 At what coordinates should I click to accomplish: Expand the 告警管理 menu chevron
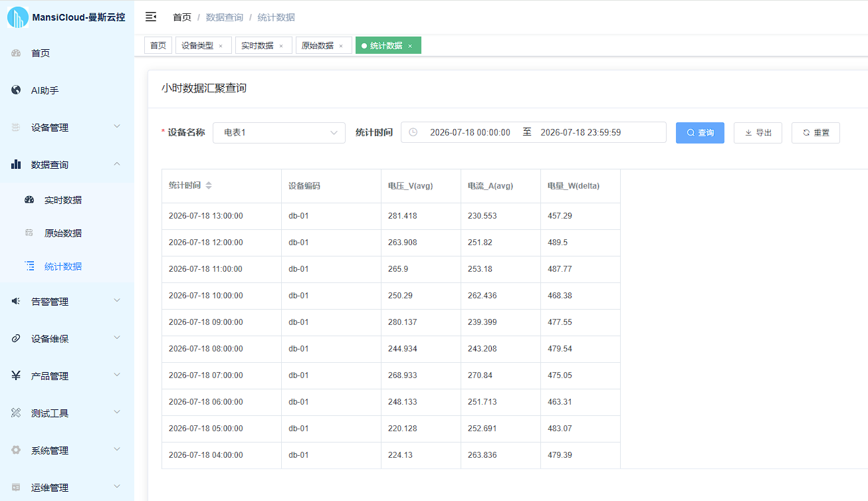[117, 300]
